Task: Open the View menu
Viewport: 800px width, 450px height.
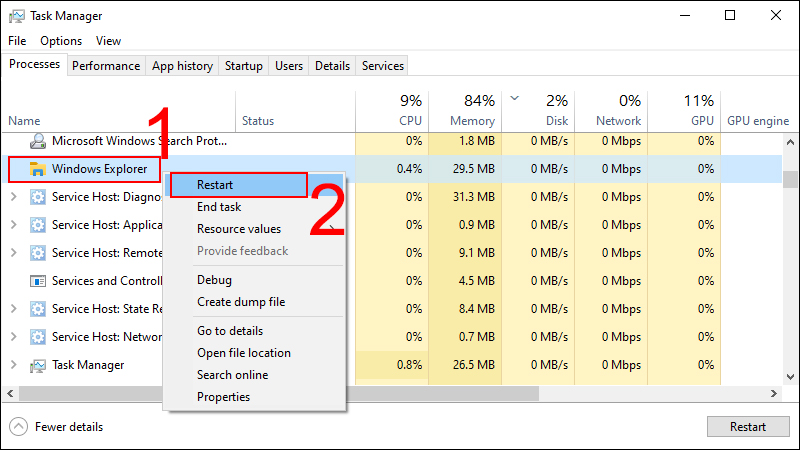Action: (x=108, y=41)
